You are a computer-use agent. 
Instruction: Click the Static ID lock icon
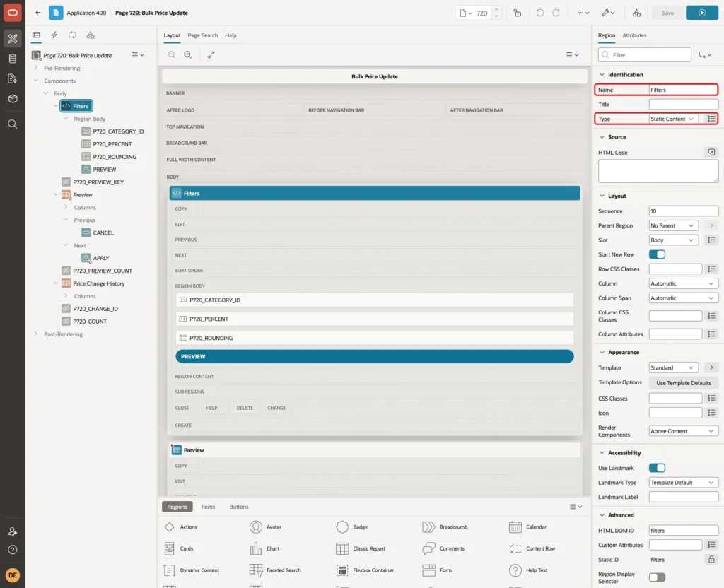(711, 560)
